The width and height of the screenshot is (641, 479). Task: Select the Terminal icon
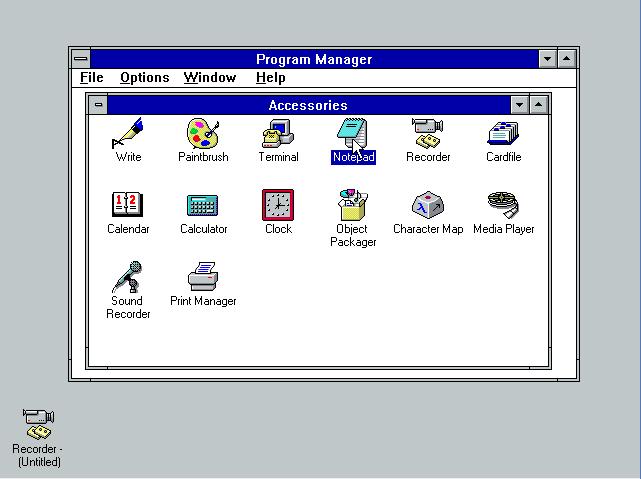coord(278,133)
